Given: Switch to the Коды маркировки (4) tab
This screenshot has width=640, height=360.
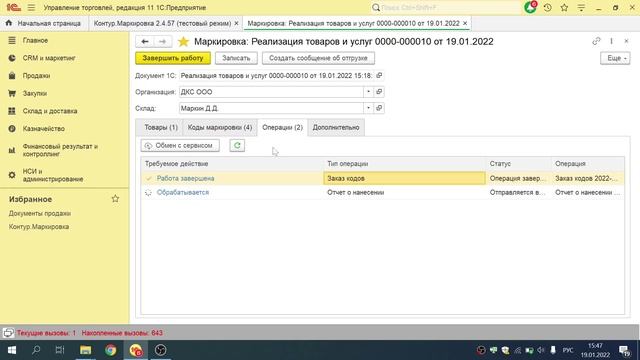Looking at the screenshot, I should [220, 127].
